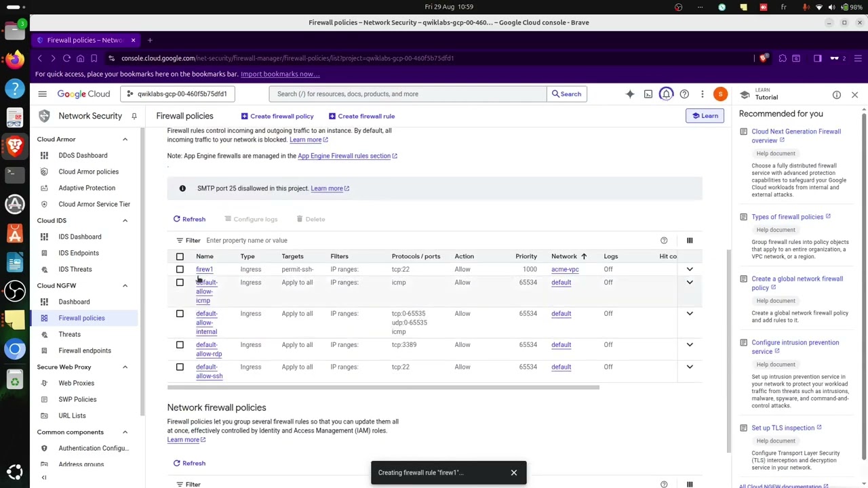Open Gemini AI assistant sparkle icon
The width and height of the screenshot is (868, 488).
pos(630,94)
